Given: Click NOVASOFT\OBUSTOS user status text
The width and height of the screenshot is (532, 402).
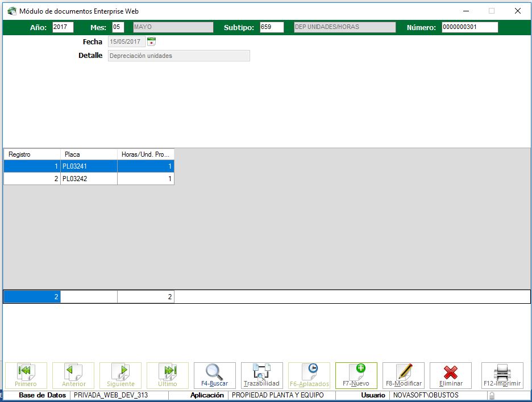Looking at the screenshot, I should tap(426, 395).
